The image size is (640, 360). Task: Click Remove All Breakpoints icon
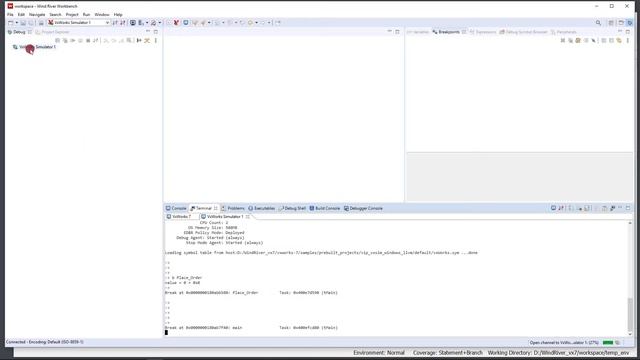click(x=571, y=40)
